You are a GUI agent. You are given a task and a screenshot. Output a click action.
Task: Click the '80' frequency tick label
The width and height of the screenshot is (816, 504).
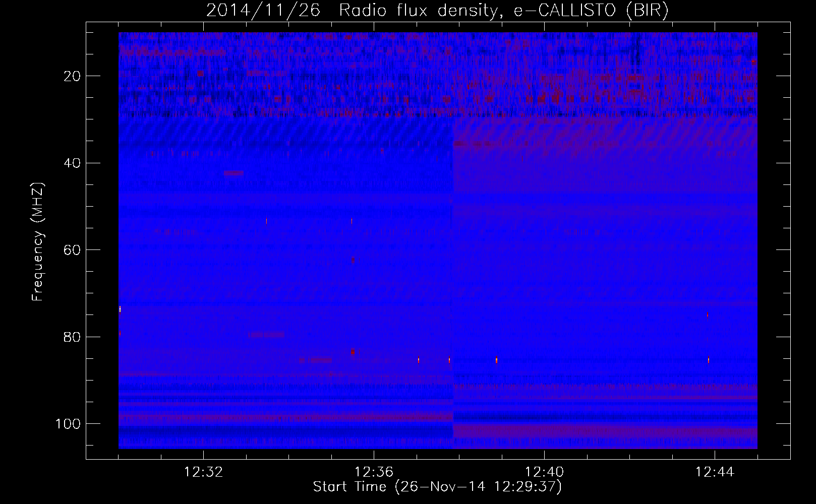click(x=73, y=337)
